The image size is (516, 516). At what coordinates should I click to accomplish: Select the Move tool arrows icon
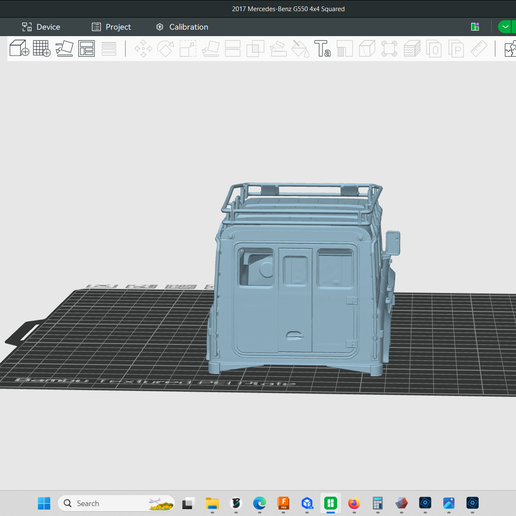[x=143, y=49]
